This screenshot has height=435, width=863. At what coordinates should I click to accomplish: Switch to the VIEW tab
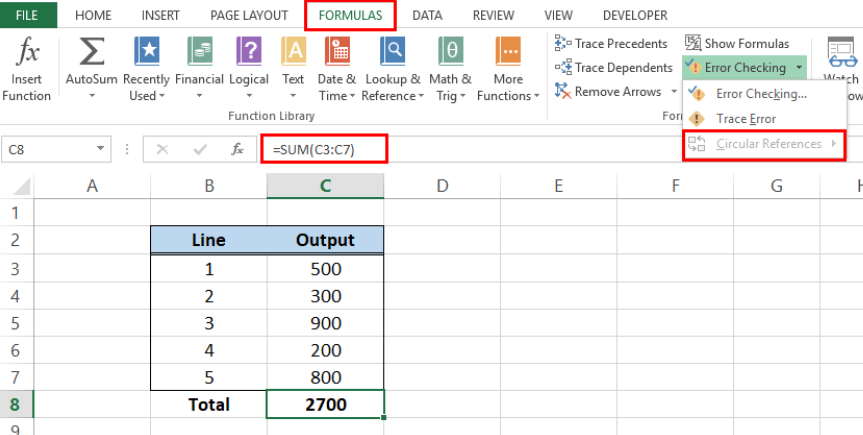pos(558,15)
